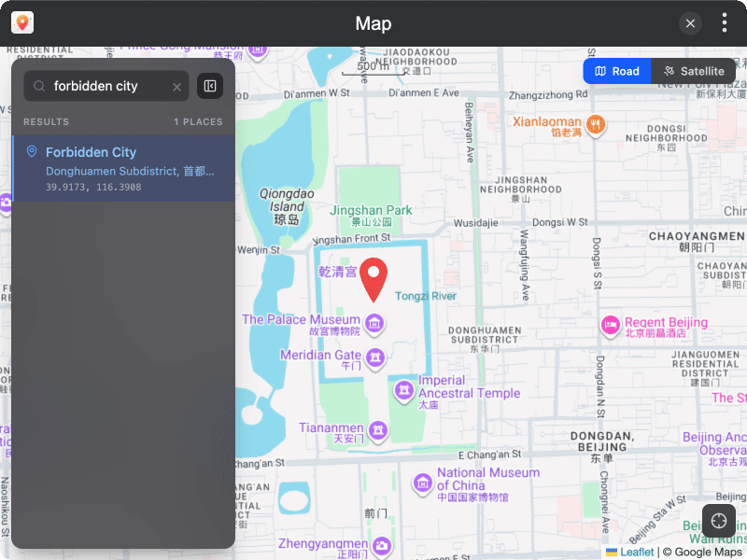Click the result's location pin icon
Image resolution: width=747 pixels, height=560 pixels.
pyautogui.click(x=32, y=151)
